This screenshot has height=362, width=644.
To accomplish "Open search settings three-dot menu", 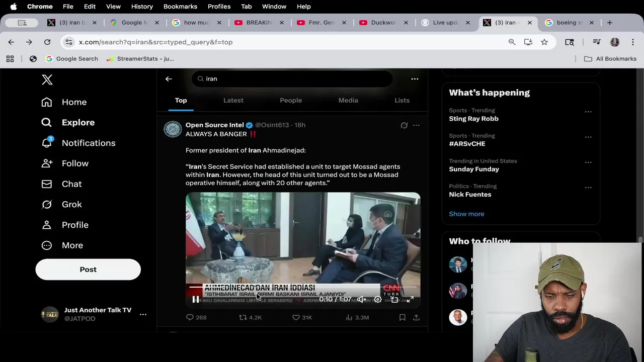I will pos(415,79).
